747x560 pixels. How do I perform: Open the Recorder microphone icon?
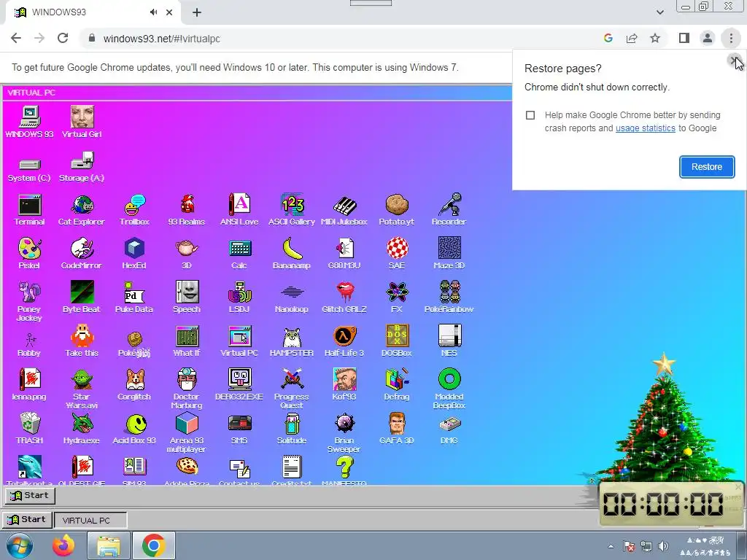(x=449, y=209)
